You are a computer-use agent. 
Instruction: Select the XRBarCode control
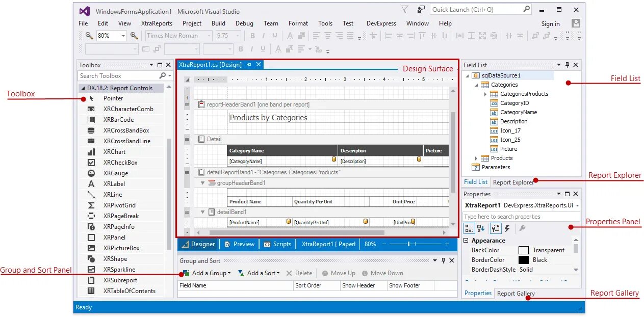click(121, 120)
